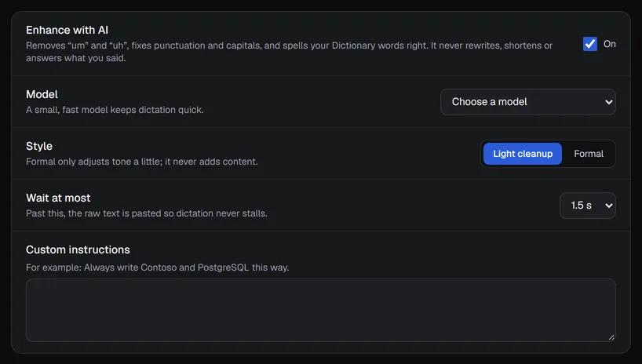Screen dimensions: 642x364
Task: Uncheck the Enhance with AI checkbox
Action: click(x=589, y=44)
